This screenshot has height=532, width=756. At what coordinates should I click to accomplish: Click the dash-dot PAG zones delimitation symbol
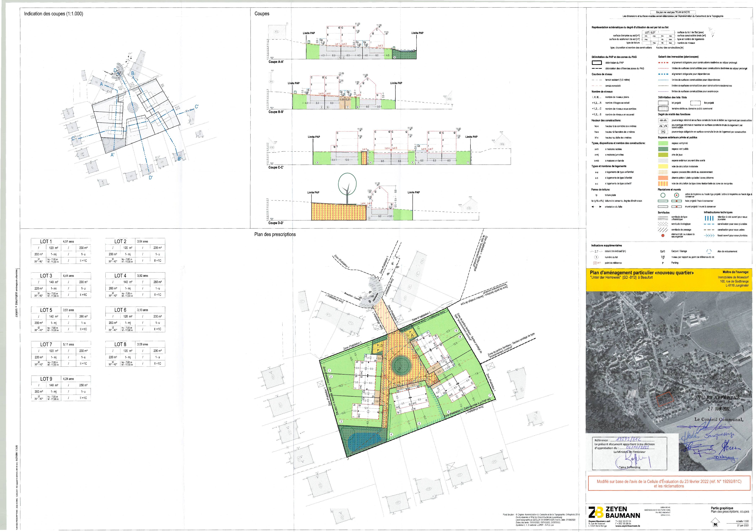coord(597,68)
